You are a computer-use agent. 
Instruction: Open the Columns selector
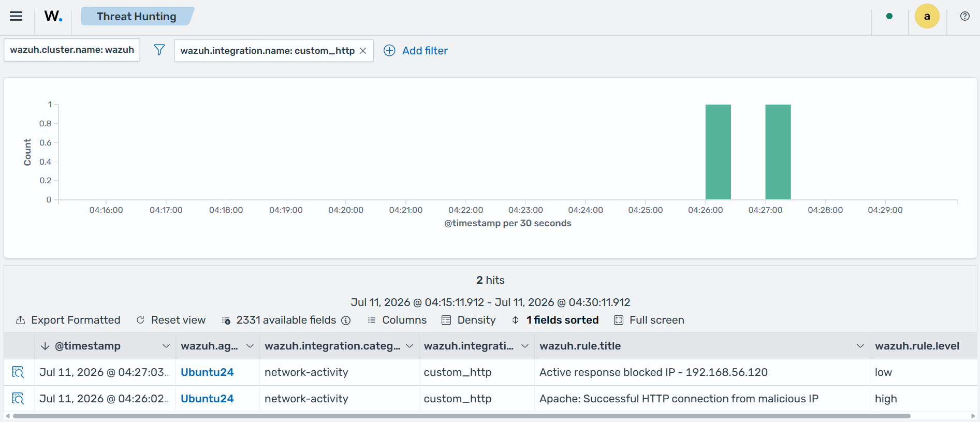(x=397, y=320)
